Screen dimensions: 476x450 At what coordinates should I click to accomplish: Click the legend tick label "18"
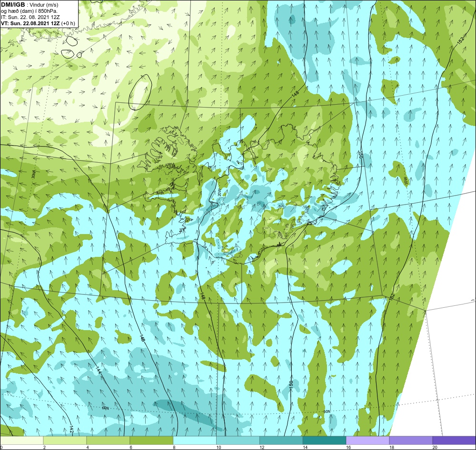[x=392, y=447]
